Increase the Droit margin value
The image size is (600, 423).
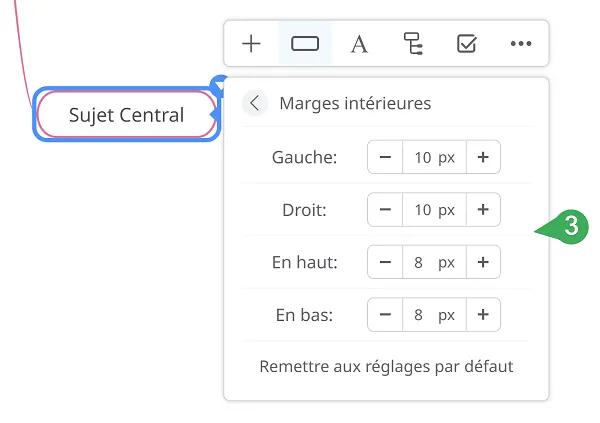click(483, 209)
